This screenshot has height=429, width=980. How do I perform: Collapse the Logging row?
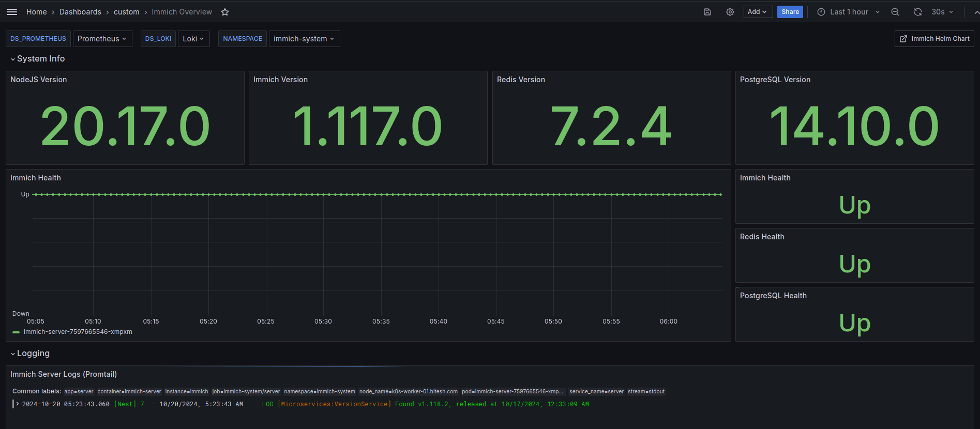coord(30,354)
